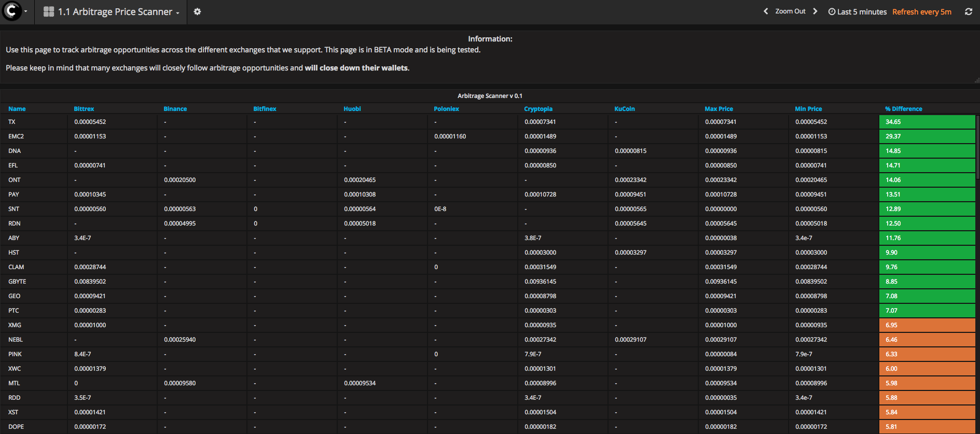This screenshot has height=434, width=980.
Task: Sort table by Huobi column header
Action: [x=352, y=109]
